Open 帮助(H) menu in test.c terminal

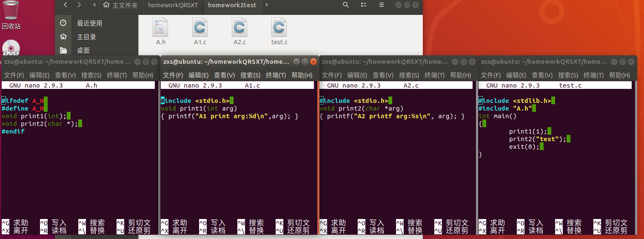[619, 75]
